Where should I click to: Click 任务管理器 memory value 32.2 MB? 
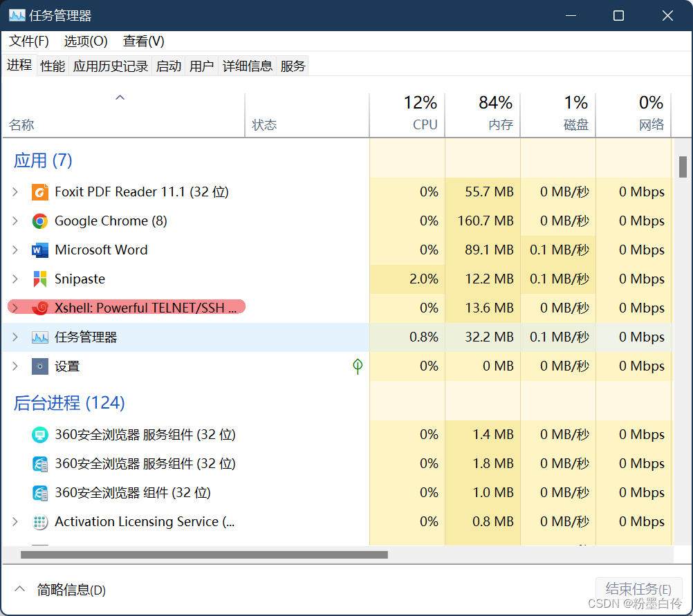click(x=489, y=337)
